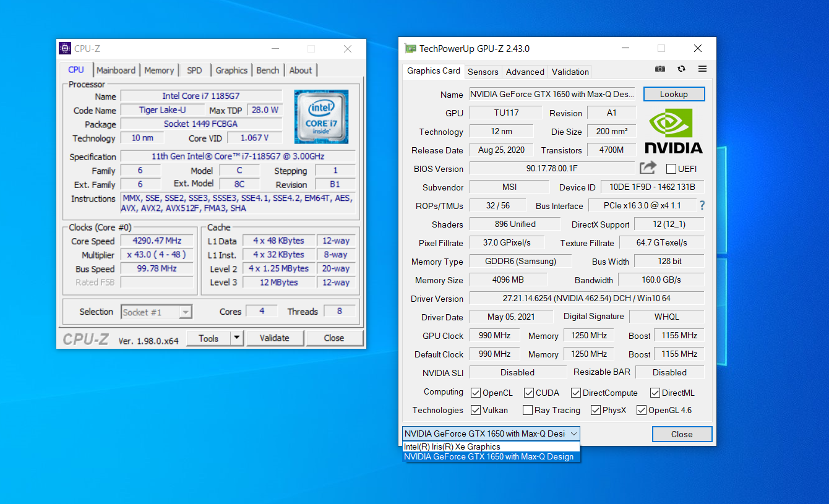Screen dimensions: 829x504
Task: Click the Multiplier value x 43.0
Action: (x=157, y=255)
